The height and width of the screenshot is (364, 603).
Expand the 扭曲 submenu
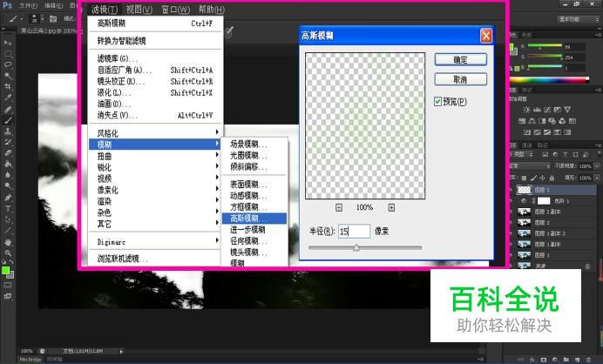click(x=155, y=156)
